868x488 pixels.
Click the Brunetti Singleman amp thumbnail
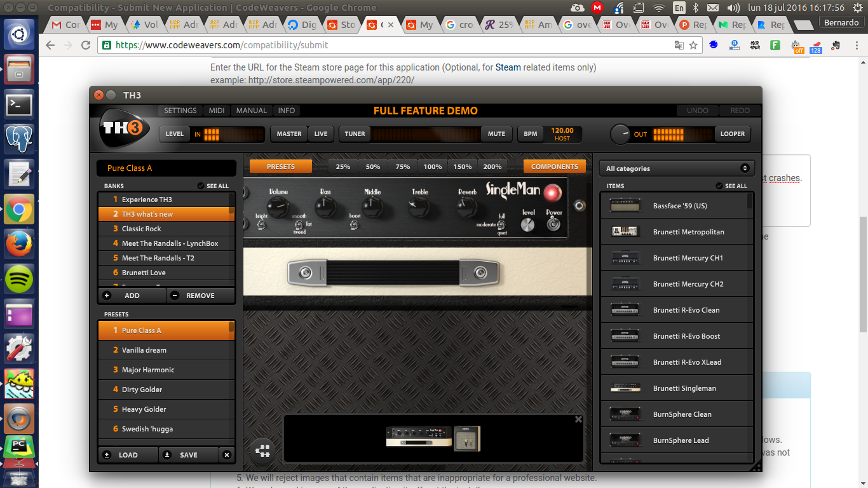(625, 388)
